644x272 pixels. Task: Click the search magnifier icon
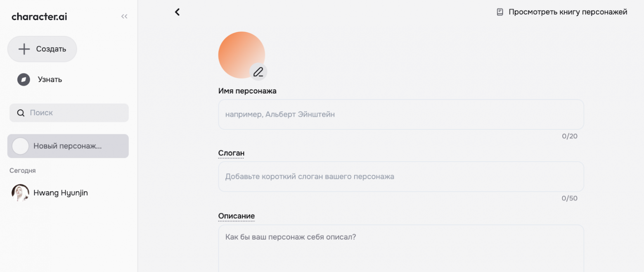[20, 112]
